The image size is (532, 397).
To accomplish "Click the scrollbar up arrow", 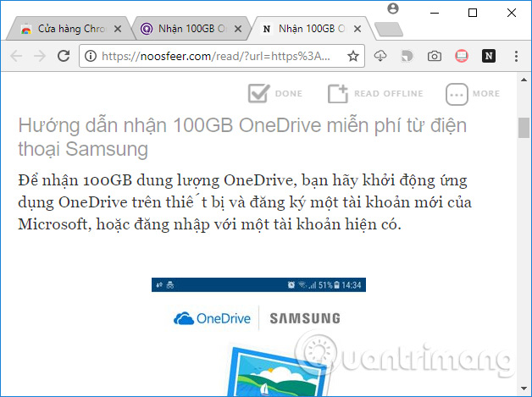I will point(524,80).
